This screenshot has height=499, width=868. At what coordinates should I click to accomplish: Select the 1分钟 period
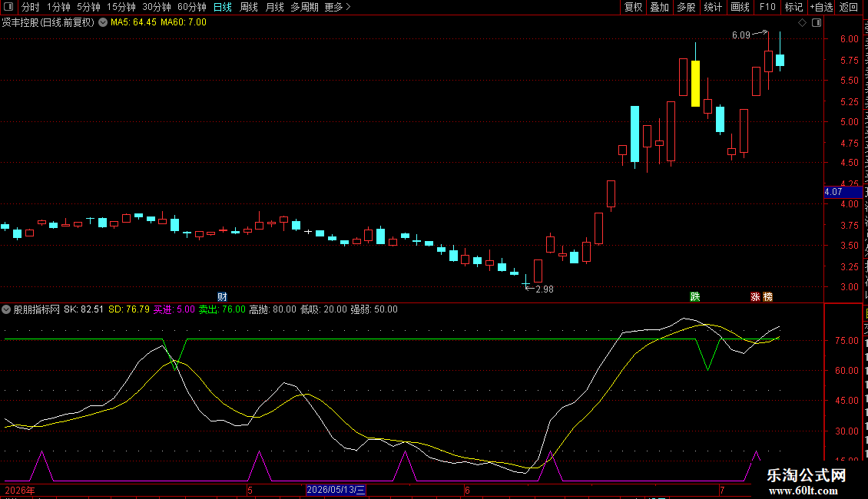(58, 7)
